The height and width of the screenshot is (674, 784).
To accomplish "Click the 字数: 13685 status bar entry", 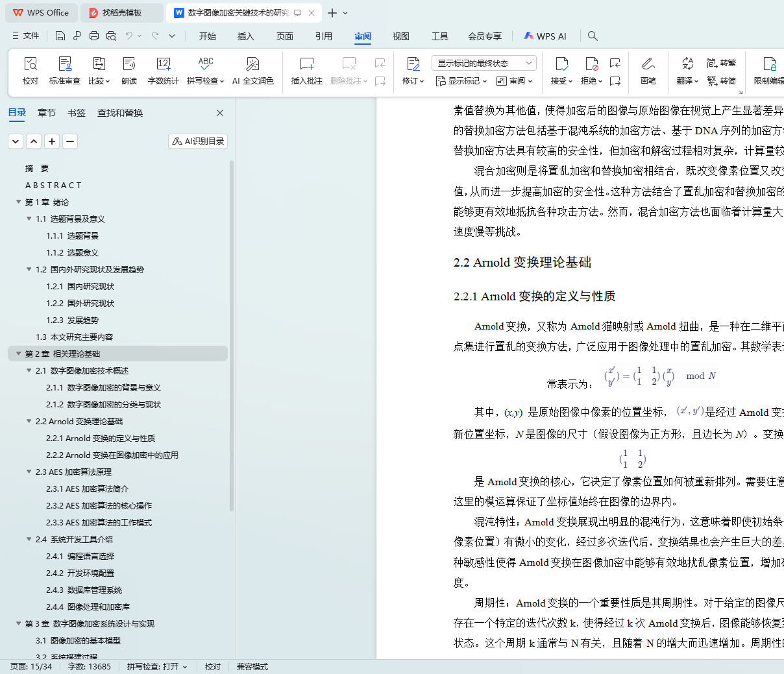I will 90,667.
